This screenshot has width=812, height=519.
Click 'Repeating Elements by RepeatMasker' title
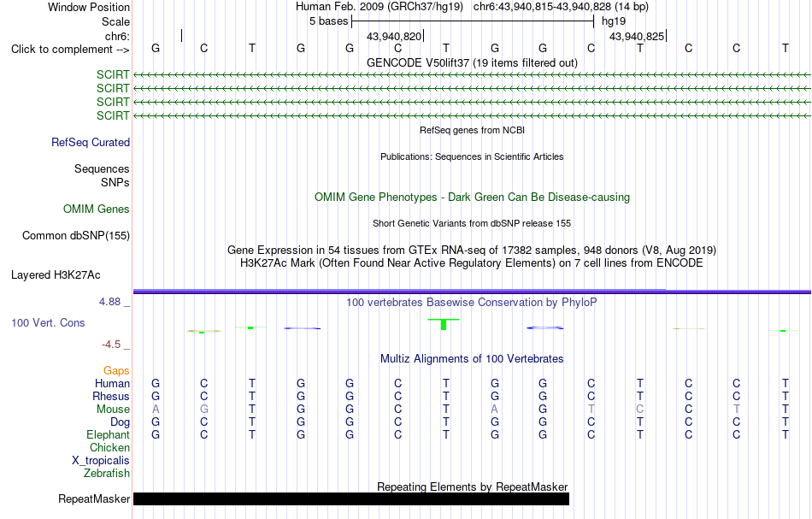coord(472,487)
